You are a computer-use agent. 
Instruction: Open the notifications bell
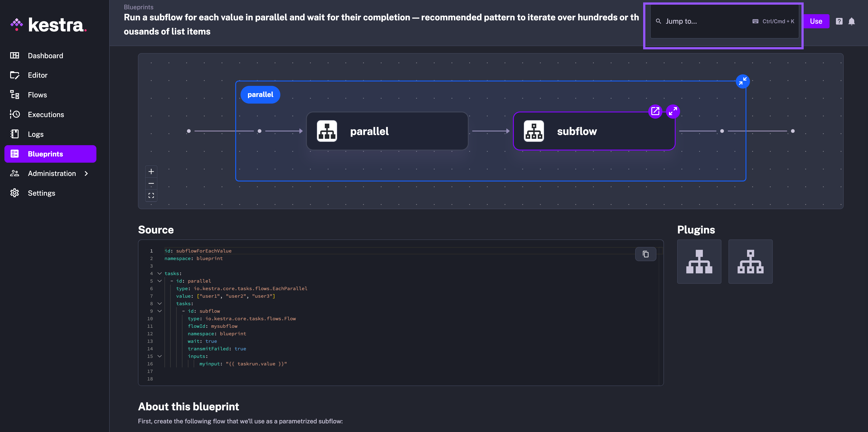851,21
